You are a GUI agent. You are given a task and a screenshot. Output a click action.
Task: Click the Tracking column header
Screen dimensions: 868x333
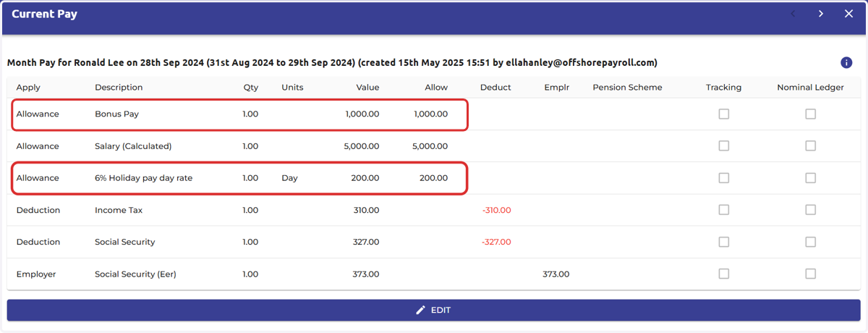pyautogui.click(x=724, y=88)
